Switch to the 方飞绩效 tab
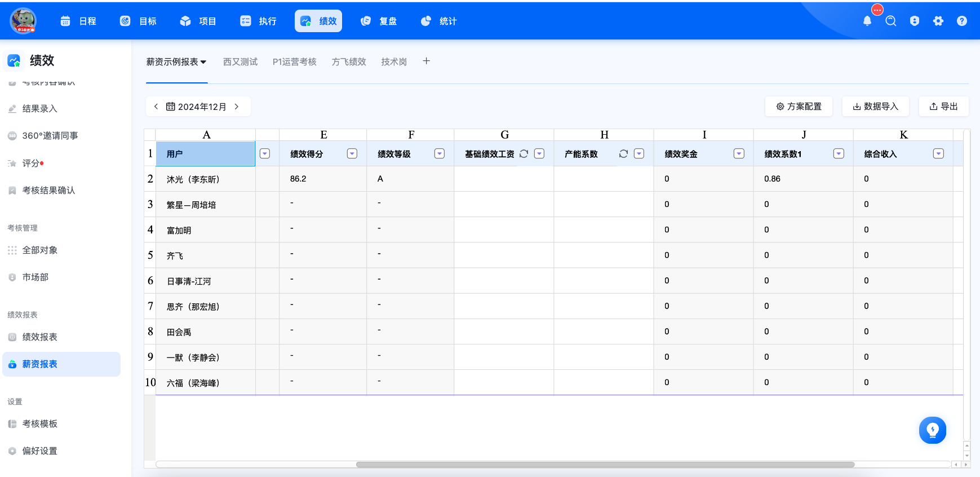 [x=349, y=62]
